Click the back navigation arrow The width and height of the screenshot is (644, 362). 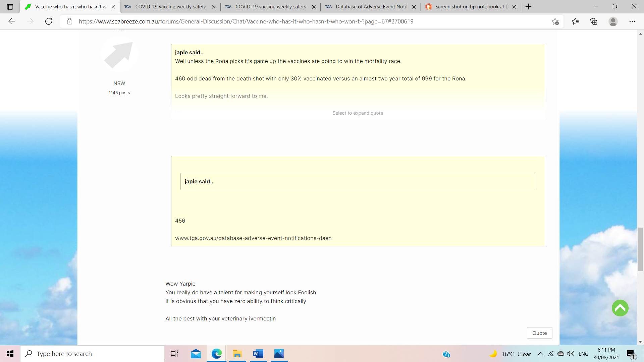[12, 21]
